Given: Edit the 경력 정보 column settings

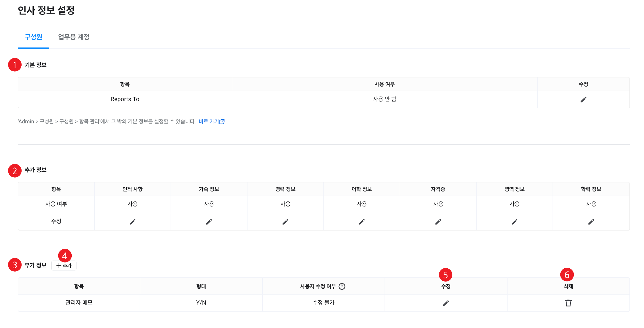Looking at the screenshot, I should 285,222.
